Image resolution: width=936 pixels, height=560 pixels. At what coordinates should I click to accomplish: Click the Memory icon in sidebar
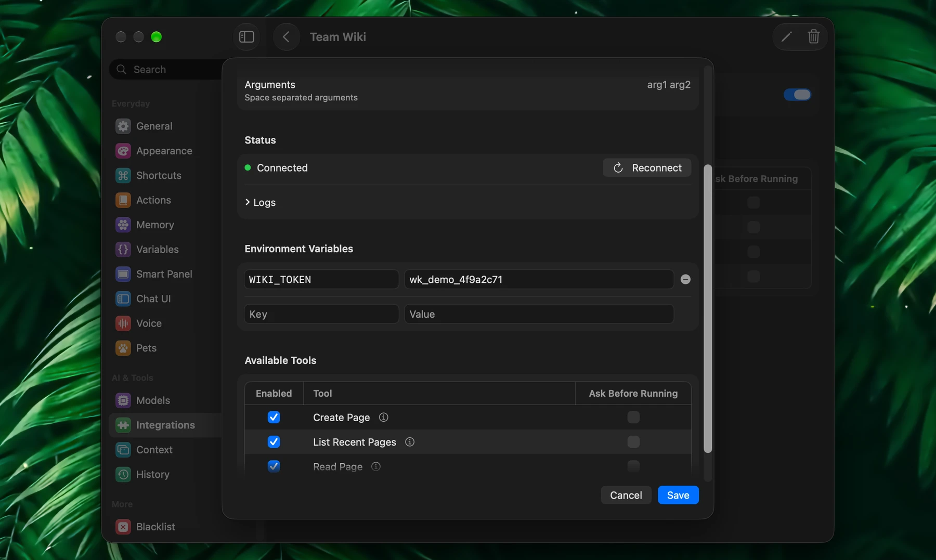(x=123, y=225)
